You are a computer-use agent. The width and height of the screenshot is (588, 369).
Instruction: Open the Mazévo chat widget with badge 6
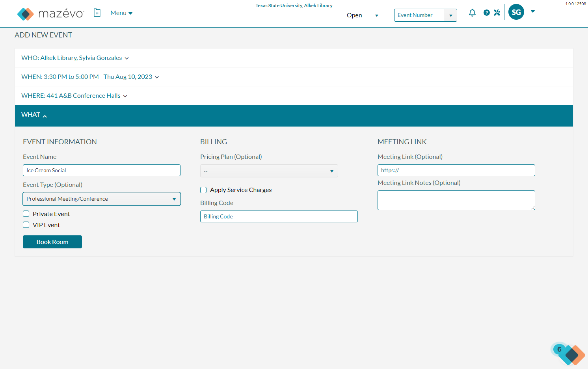(x=568, y=354)
